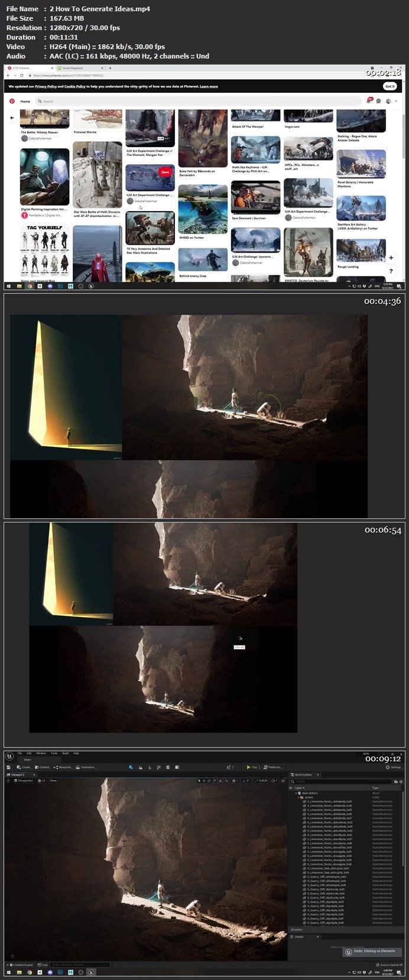Image resolution: width=409 pixels, height=980 pixels.
Task: Open the outliner settings gear icon
Action: click(401, 781)
